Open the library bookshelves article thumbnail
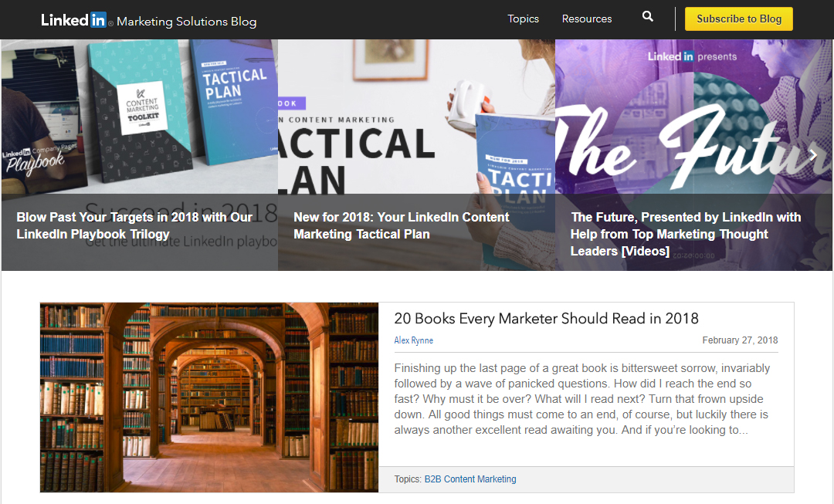This screenshot has width=834, height=504. click(209, 397)
